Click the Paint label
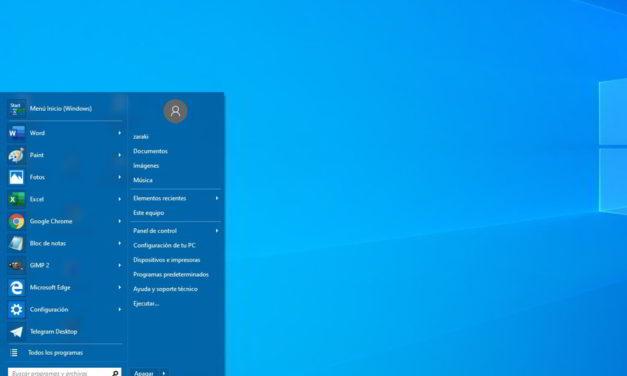 click(x=36, y=155)
